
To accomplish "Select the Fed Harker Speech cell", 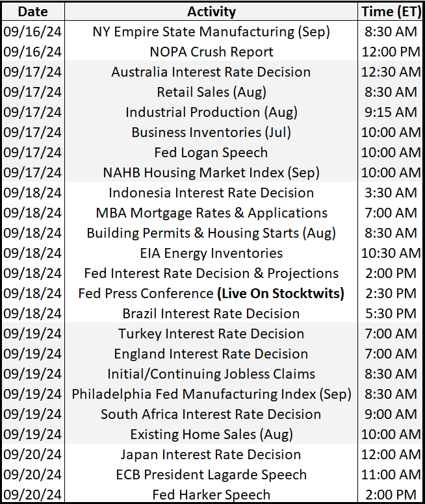I will pos(211,495).
